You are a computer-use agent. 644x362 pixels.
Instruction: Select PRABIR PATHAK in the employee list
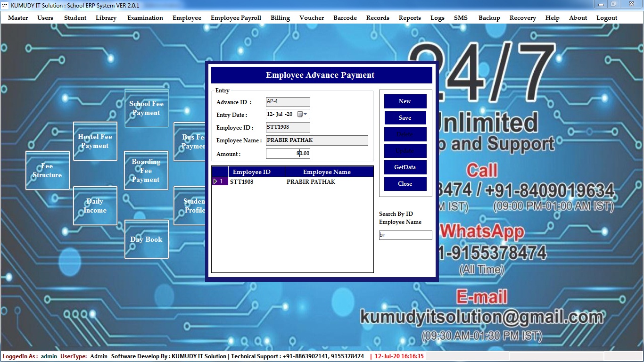[311, 182]
